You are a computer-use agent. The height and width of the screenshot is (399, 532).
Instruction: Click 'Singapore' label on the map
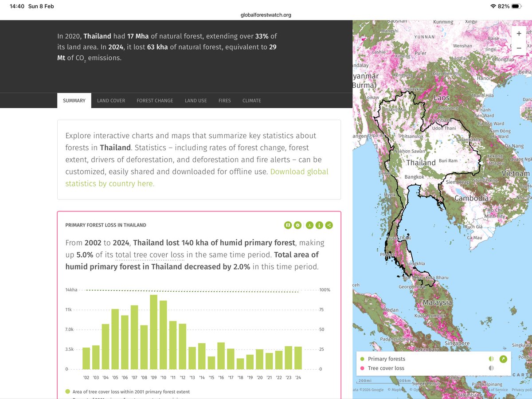(x=457, y=344)
